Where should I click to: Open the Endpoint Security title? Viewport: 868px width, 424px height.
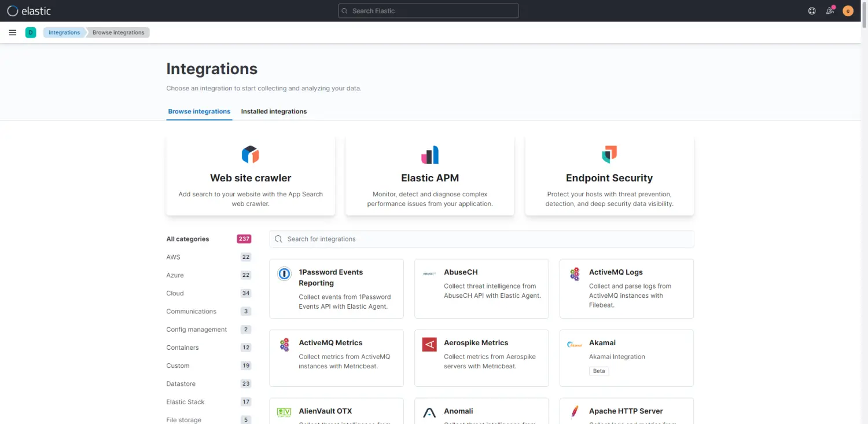(609, 178)
